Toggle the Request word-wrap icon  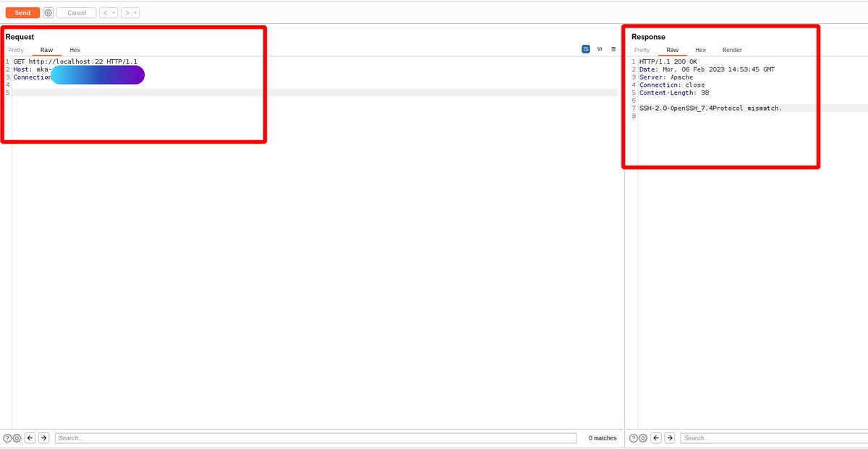pyautogui.click(x=586, y=49)
